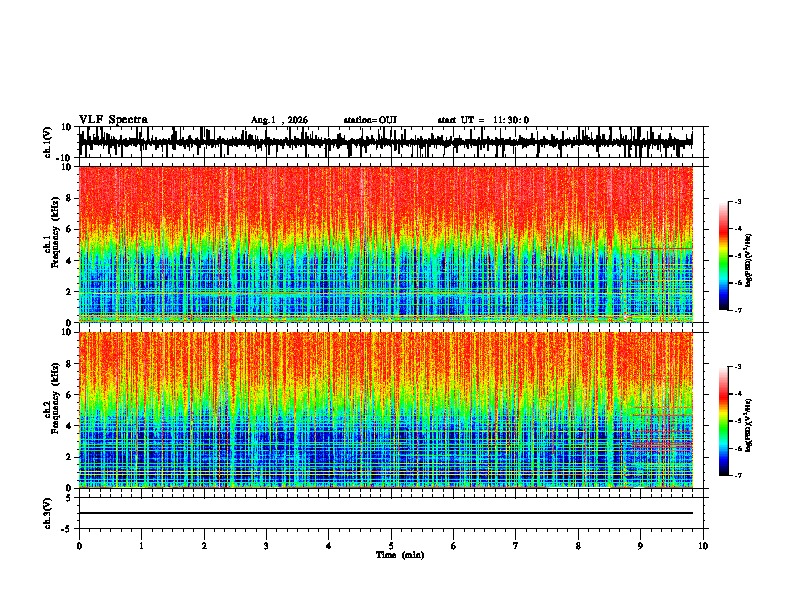Click time axis tick label '10'

pos(703,546)
